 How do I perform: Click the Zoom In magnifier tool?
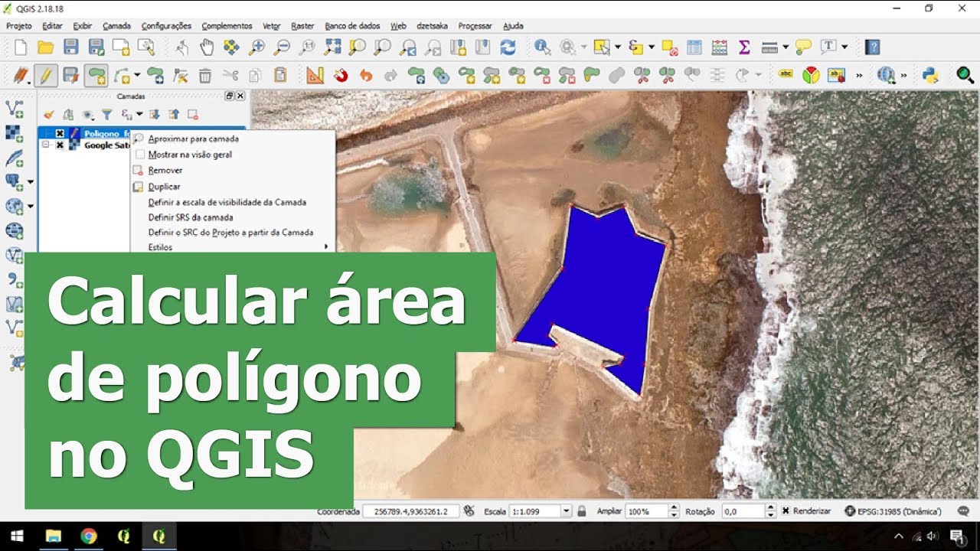(x=257, y=47)
